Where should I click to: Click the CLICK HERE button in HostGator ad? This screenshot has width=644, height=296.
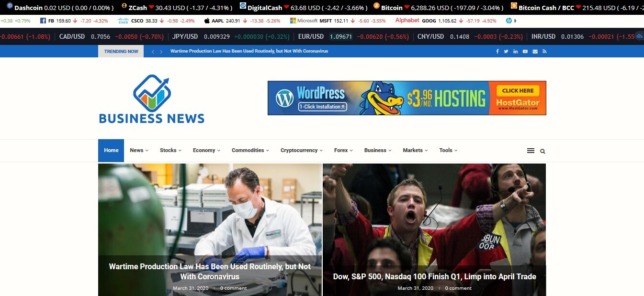click(518, 90)
